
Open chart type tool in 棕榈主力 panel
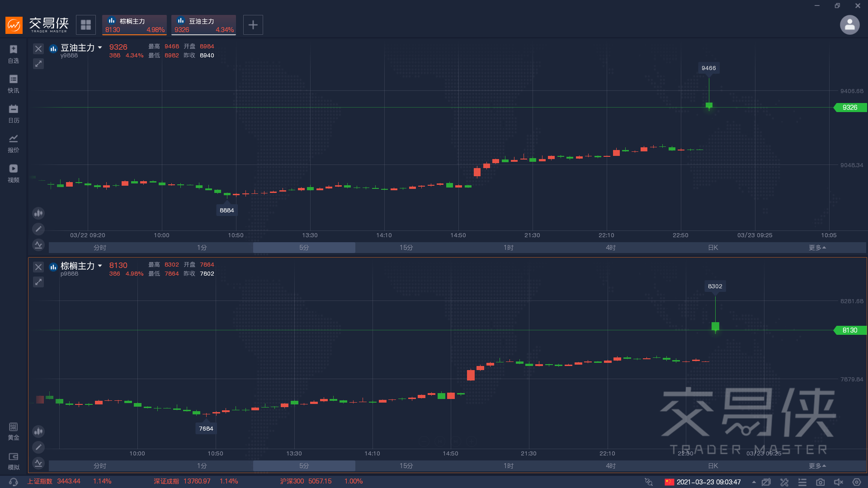coord(38,431)
